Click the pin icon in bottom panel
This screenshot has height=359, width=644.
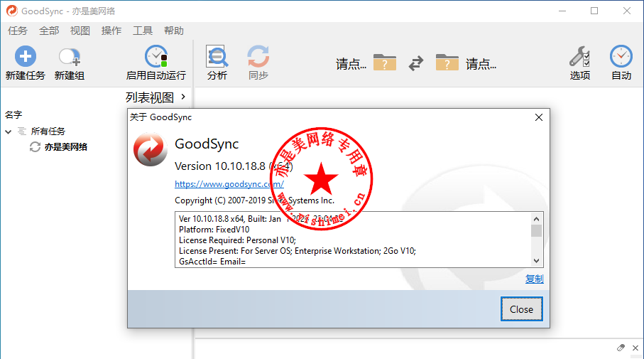tap(621, 348)
